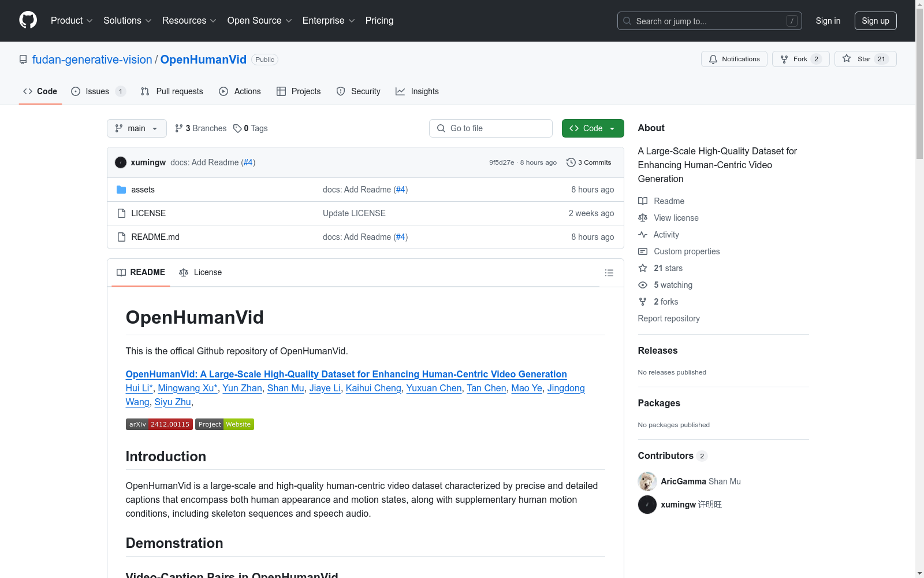Open the Pricing page

(x=379, y=21)
